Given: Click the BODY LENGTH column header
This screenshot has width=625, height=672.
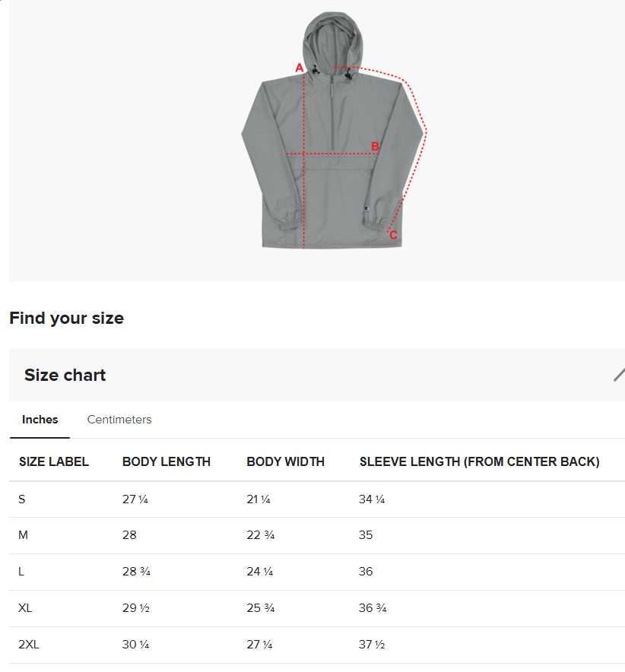Looking at the screenshot, I should 167,461.
